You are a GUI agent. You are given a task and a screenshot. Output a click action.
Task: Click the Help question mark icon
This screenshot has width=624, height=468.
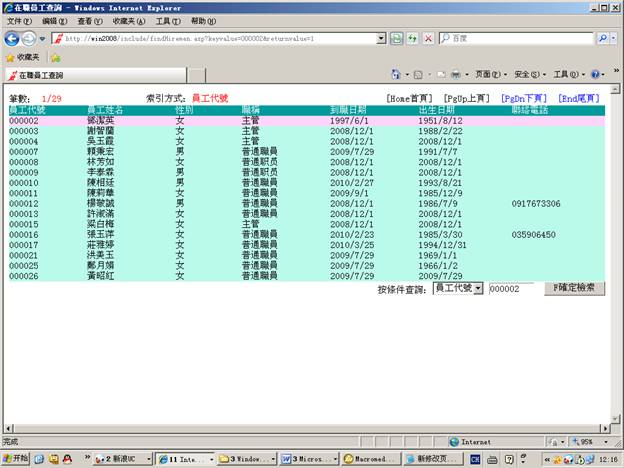click(595, 75)
